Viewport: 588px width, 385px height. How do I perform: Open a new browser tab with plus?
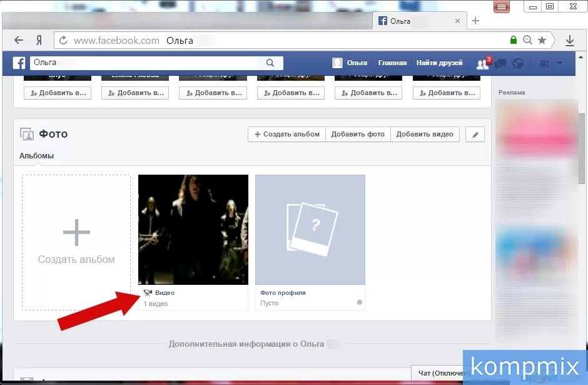pyautogui.click(x=475, y=21)
